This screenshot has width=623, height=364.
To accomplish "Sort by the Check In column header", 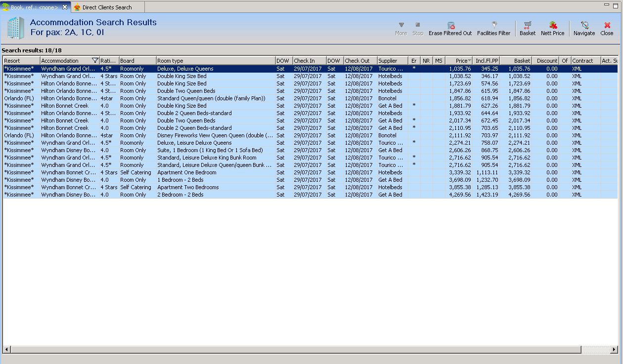I will (309, 61).
